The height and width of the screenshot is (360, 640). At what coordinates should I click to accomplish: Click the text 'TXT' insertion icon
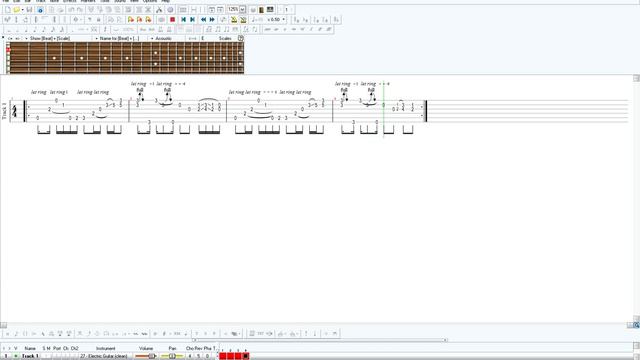coord(260,334)
